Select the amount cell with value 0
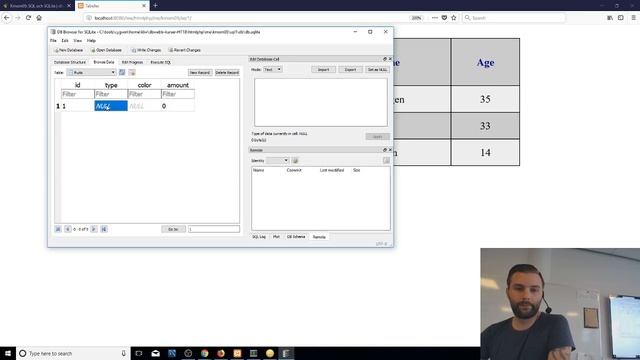The width and height of the screenshot is (640, 360). tap(178, 106)
